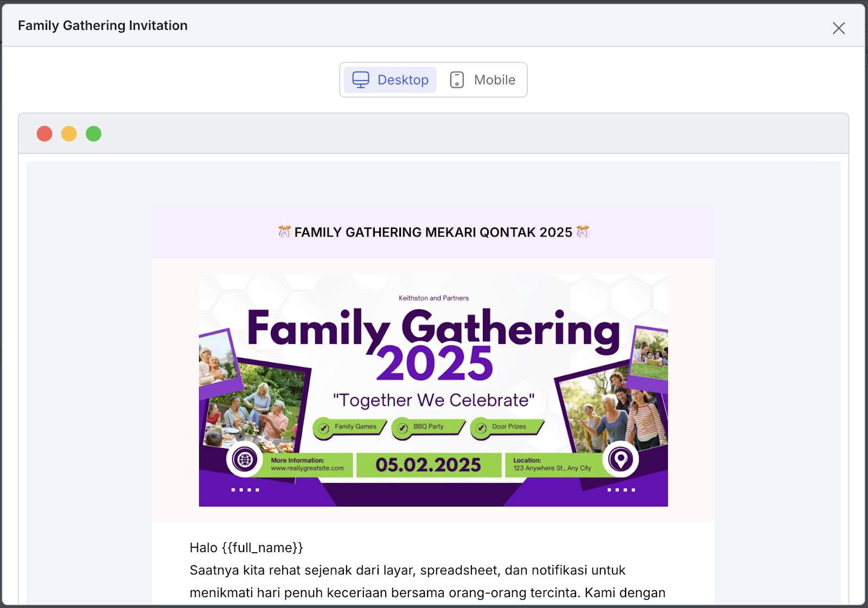This screenshot has height=608, width=868.
Task: Close the Family Gathering Invitation dialog
Action: click(839, 28)
